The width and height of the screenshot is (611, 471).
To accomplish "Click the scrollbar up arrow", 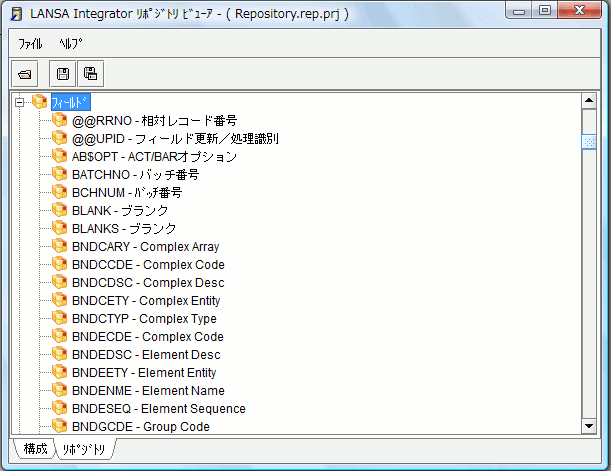I will tap(589, 101).
